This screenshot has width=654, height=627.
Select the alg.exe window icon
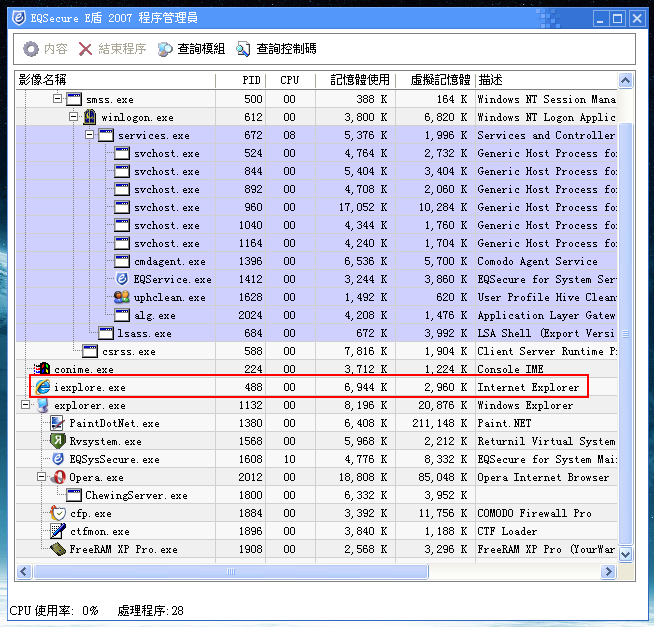(x=122, y=315)
